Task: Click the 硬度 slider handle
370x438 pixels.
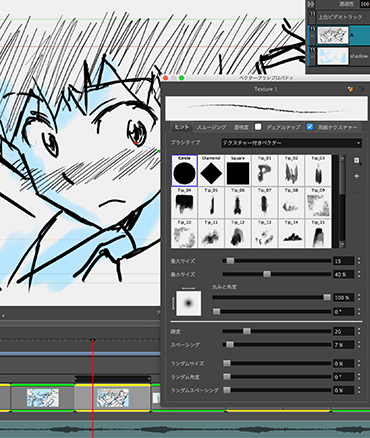Action: pos(247,331)
